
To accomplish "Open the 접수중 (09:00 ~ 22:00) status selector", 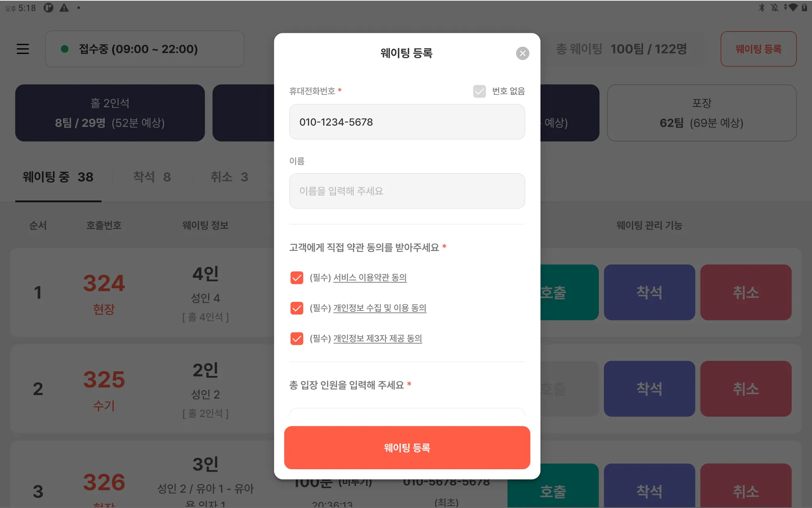I will (144, 49).
